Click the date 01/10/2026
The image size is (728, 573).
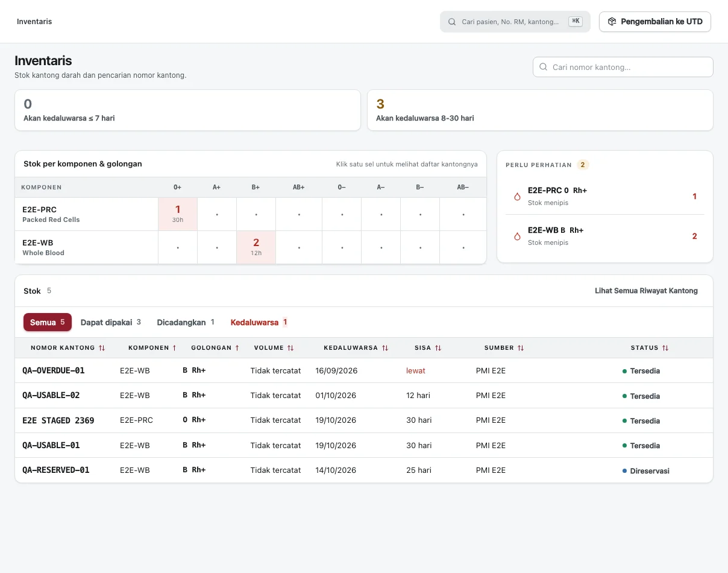[x=336, y=395]
